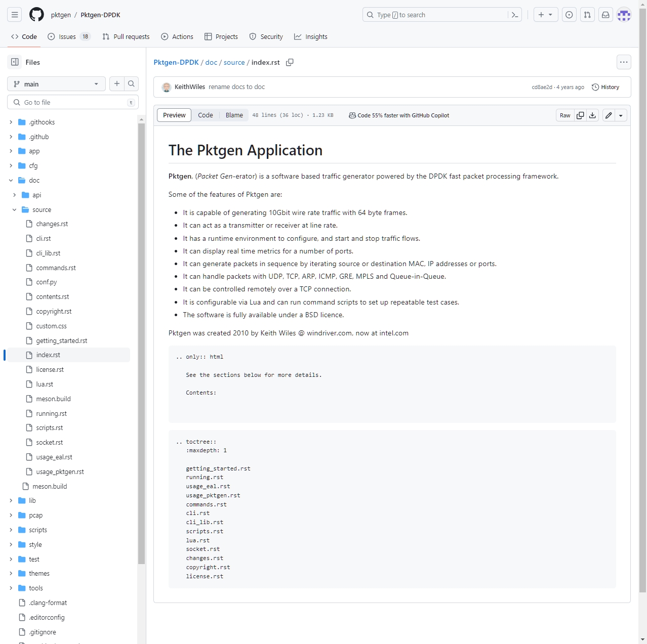View the file History
Screen dimensions: 647x644
[x=605, y=87]
